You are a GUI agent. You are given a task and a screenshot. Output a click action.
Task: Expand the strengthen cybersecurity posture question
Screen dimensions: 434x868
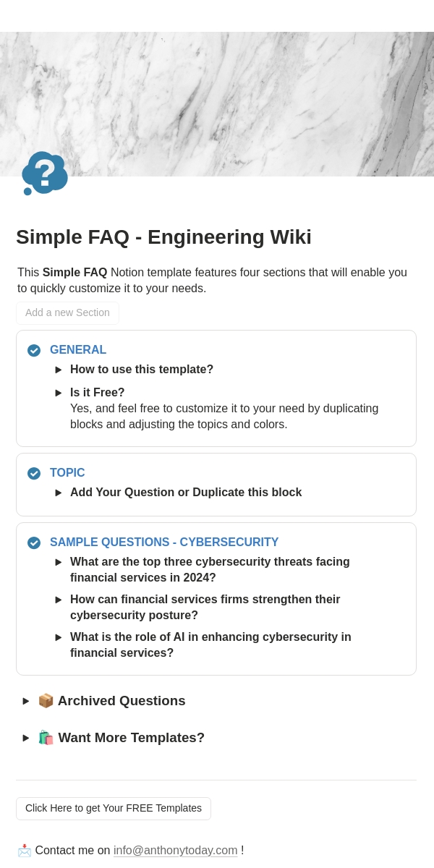pyautogui.click(x=59, y=600)
